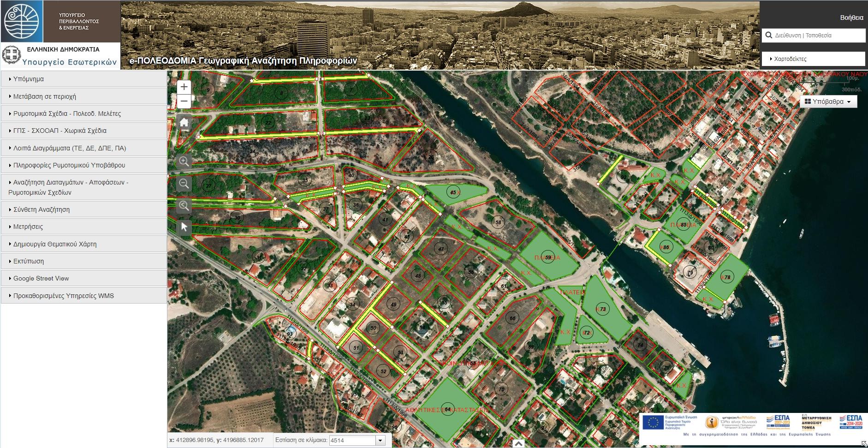Select the magnifier zoom-in tool
This screenshot has height=448, width=868.
click(x=184, y=161)
